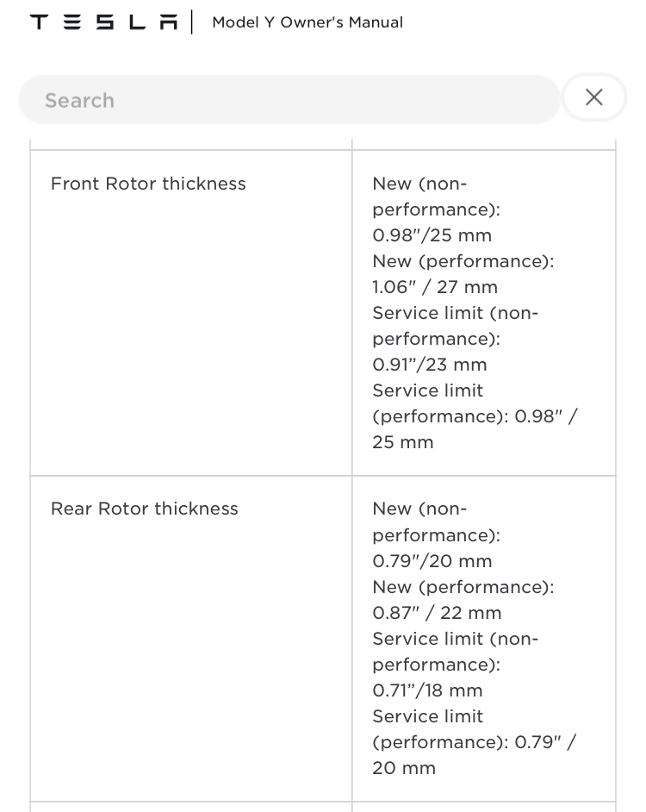Image resolution: width=646 pixels, height=812 pixels.
Task: Click the 0.71"/18 mm rear service limit value
Action: pos(427,690)
